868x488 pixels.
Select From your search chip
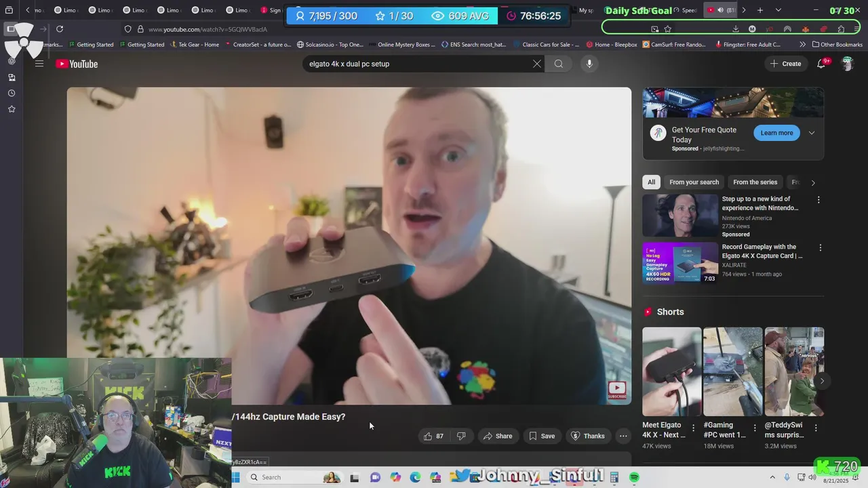click(694, 182)
